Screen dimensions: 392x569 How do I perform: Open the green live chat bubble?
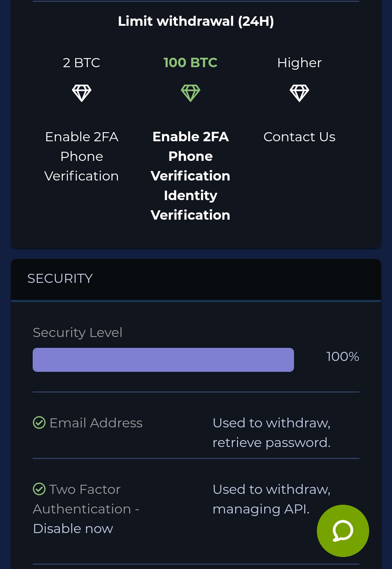[343, 531]
